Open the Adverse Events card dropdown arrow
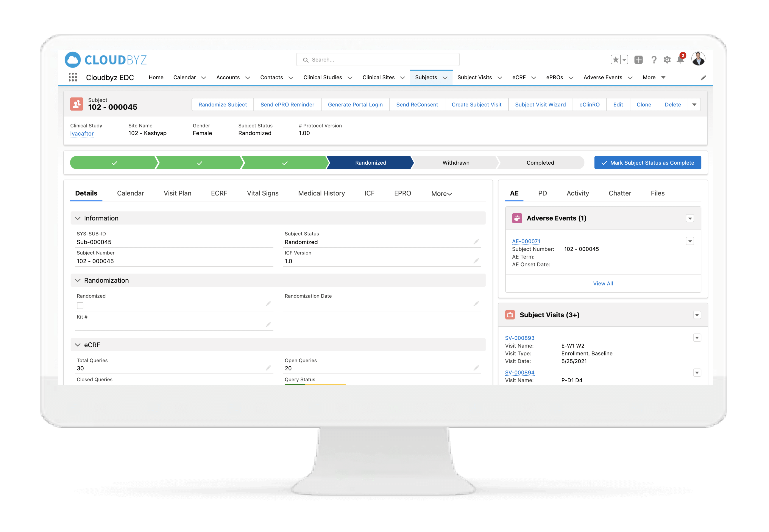 point(690,218)
